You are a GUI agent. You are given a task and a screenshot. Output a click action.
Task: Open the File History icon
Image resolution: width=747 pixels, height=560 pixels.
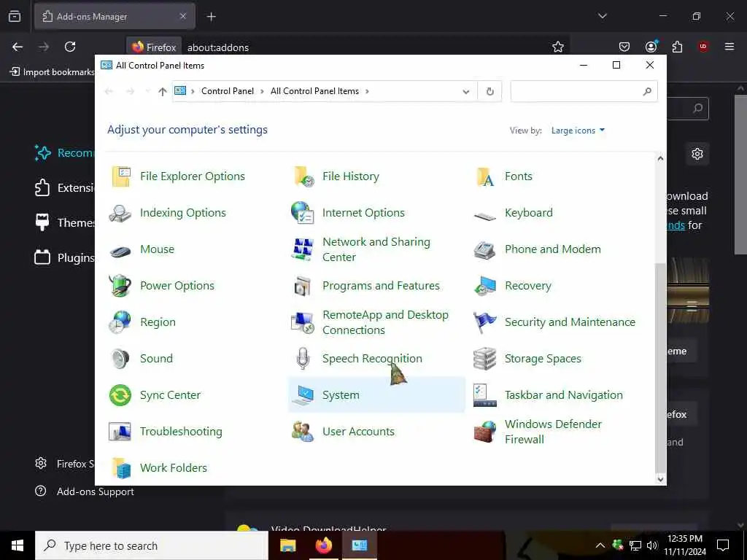(303, 176)
